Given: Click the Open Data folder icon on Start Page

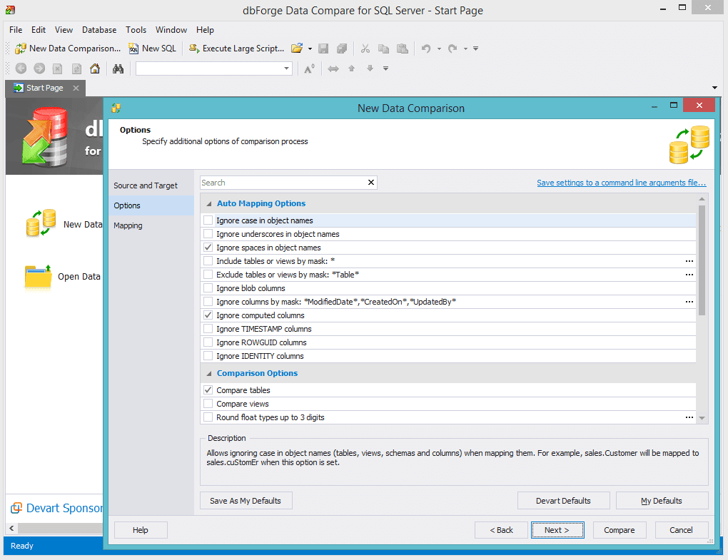Looking at the screenshot, I should (38, 277).
